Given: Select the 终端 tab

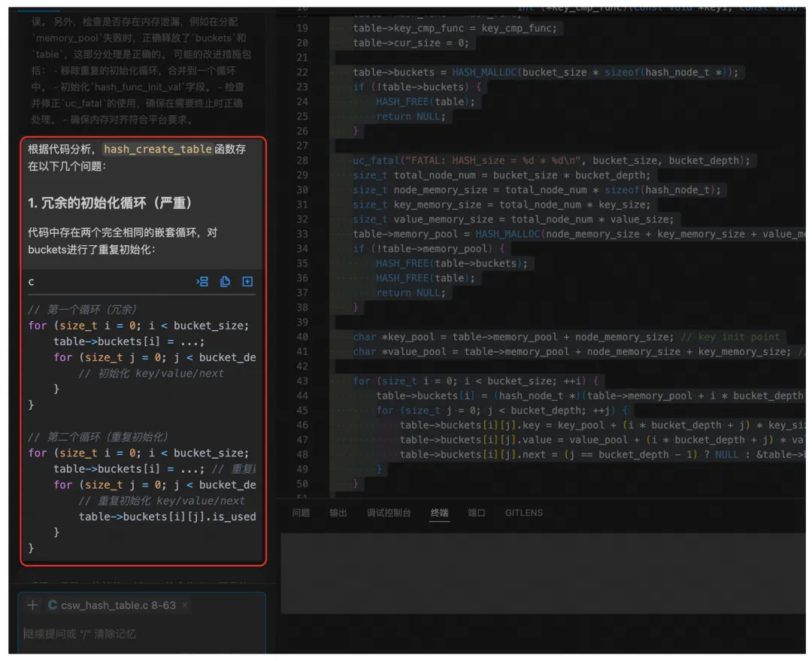Looking at the screenshot, I should coord(439,513).
